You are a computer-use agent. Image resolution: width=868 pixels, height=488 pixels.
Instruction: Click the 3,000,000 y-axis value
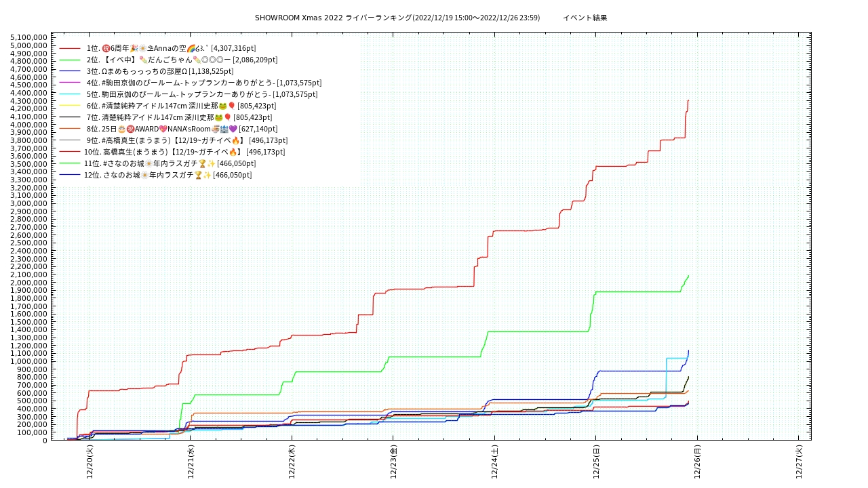point(30,203)
